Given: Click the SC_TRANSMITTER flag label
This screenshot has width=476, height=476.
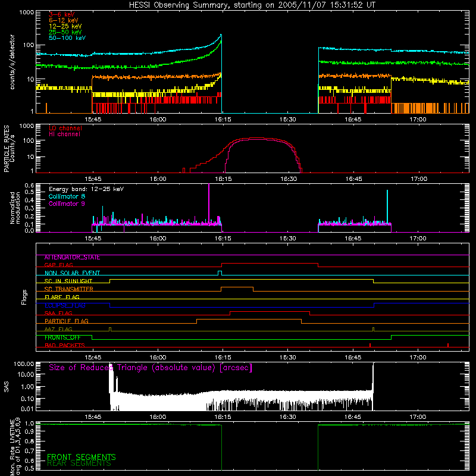Looking at the screenshot, I should click(69, 289).
